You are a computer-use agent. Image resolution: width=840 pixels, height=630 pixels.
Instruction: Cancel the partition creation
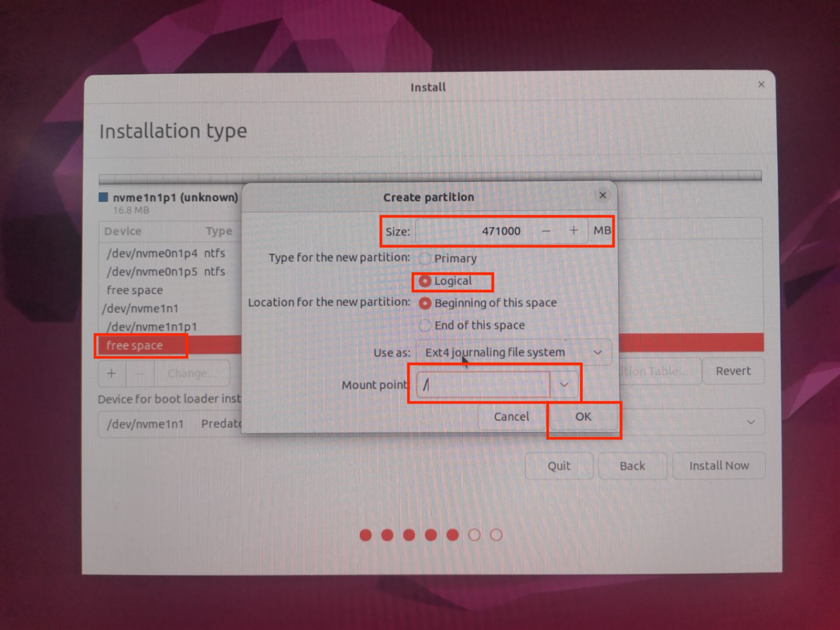(x=511, y=416)
